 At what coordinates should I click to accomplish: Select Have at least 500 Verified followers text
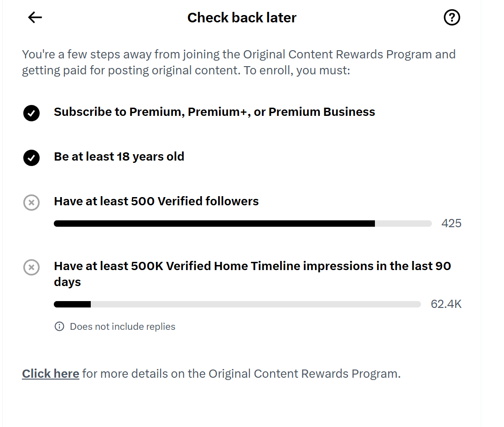[156, 201]
